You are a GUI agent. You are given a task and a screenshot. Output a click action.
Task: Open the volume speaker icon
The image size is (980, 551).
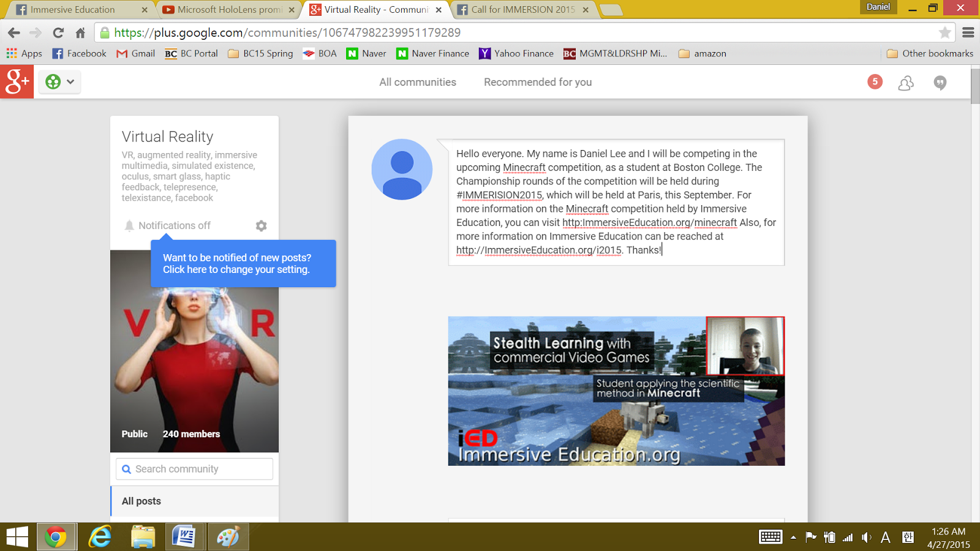(866, 537)
